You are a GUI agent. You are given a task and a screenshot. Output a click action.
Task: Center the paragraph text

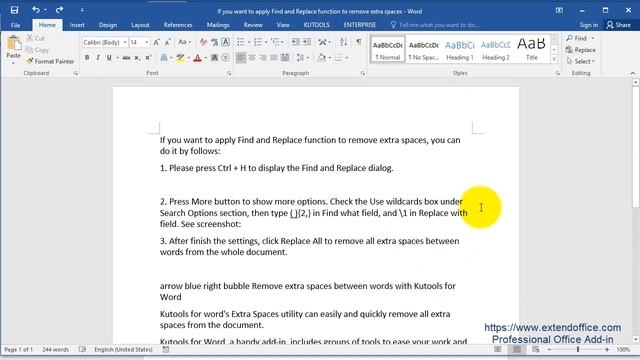(252, 58)
